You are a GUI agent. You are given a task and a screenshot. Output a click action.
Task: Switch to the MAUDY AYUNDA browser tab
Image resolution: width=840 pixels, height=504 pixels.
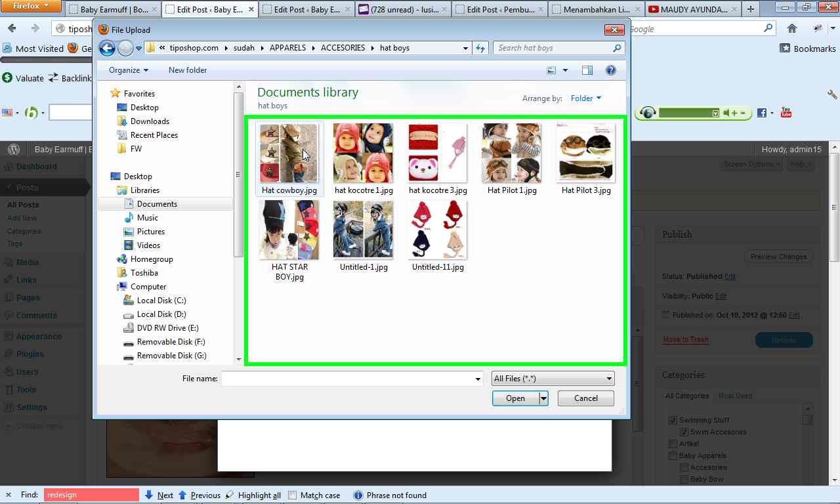tap(692, 9)
